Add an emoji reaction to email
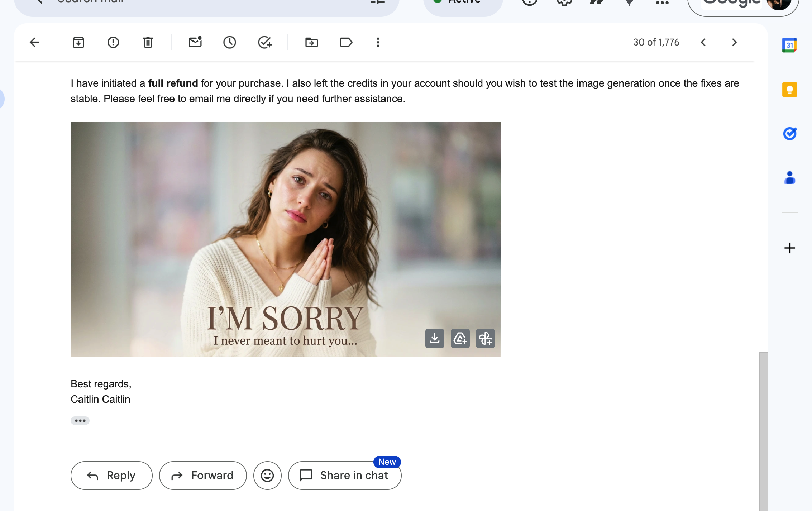This screenshot has height=511, width=812. point(267,475)
